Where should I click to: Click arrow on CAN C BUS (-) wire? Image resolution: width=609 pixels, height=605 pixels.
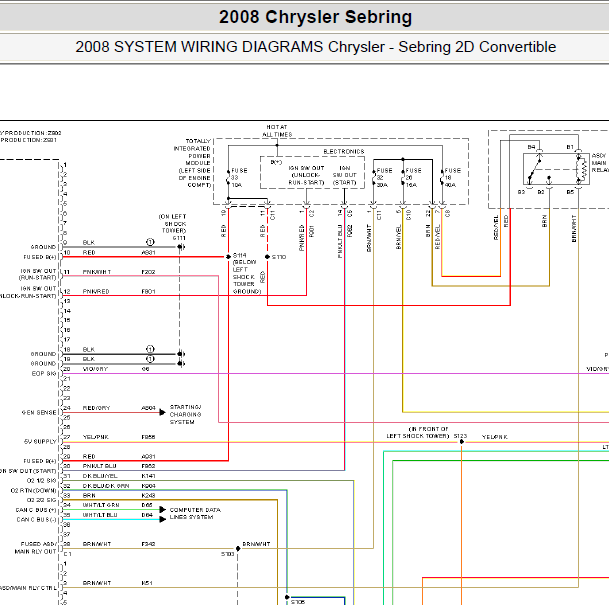coord(162,519)
